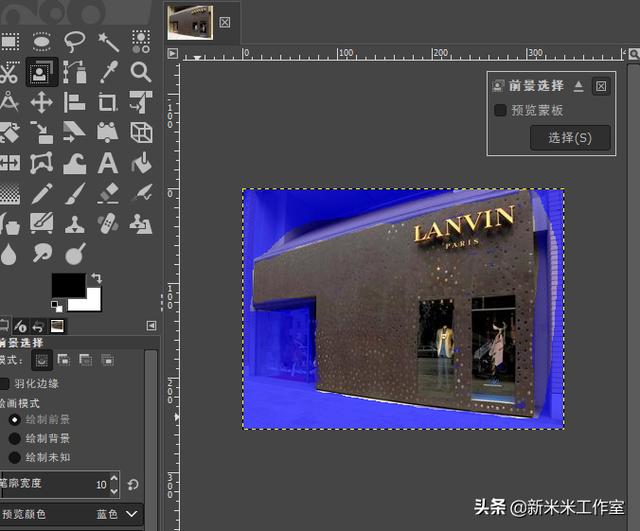Set selection mode to intersect with selection

[x=107, y=360]
